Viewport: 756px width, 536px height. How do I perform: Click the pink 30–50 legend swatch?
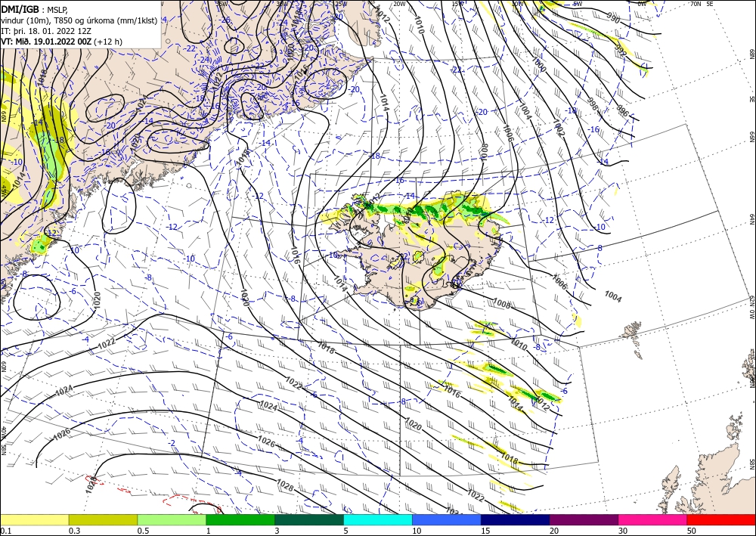(653, 519)
